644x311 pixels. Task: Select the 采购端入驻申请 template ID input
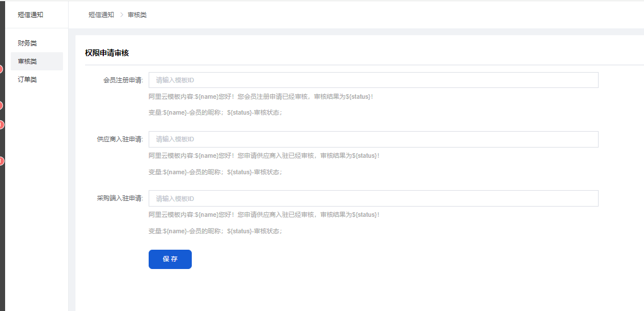coord(373,199)
